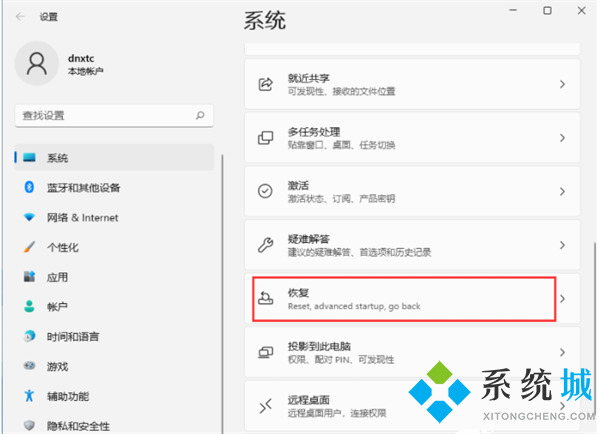Click the dnxtc user avatar
The image size is (600, 434).
pyautogui.click(x=37, y=64)
